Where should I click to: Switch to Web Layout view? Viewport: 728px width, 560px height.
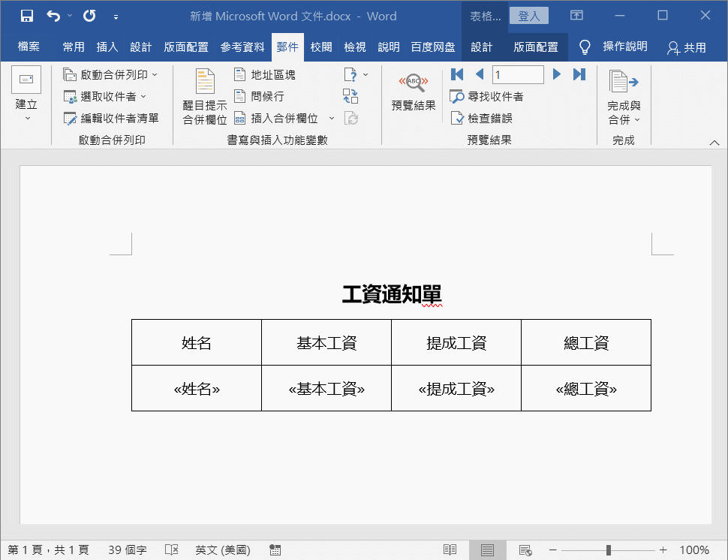525,550
